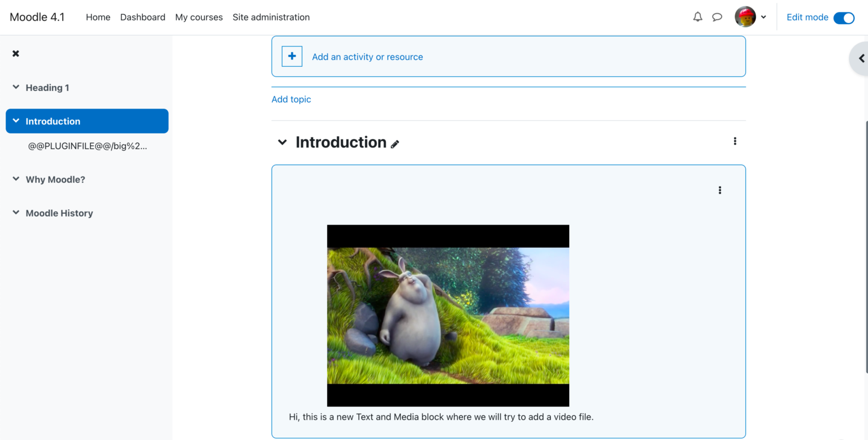Click the plus icon to add an activity
Screen dimensions: 868x440
click(x=292, y=56)
